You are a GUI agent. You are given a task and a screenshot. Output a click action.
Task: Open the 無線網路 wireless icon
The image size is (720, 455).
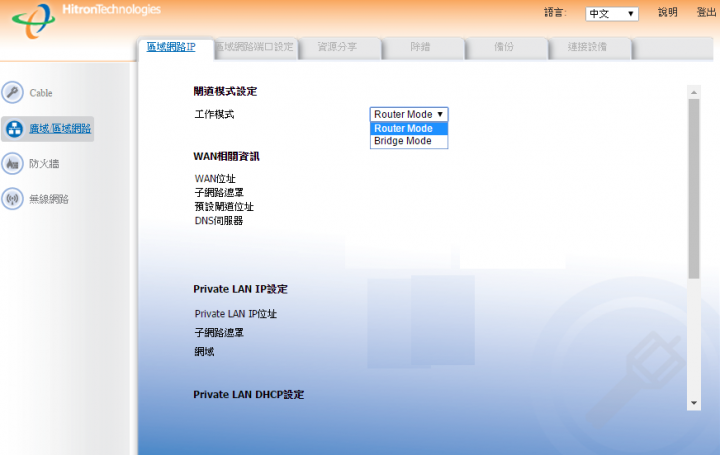point(12,199)
